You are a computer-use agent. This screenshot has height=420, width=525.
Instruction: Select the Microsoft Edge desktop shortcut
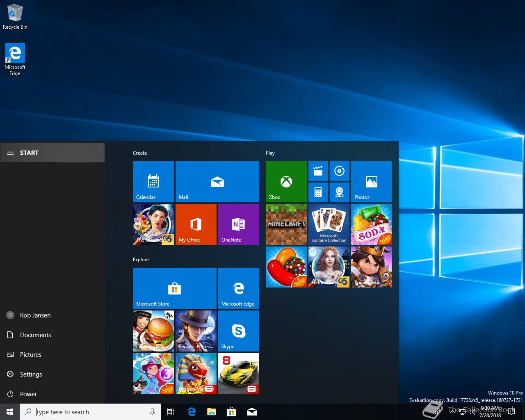pyautogui.click(x=15, y=60)
